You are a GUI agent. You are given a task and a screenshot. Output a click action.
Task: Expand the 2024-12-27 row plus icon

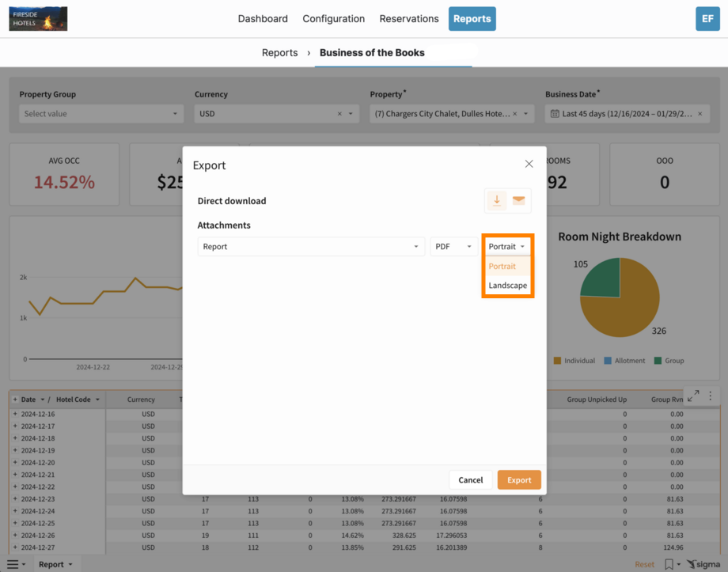[x=15, y=547]
